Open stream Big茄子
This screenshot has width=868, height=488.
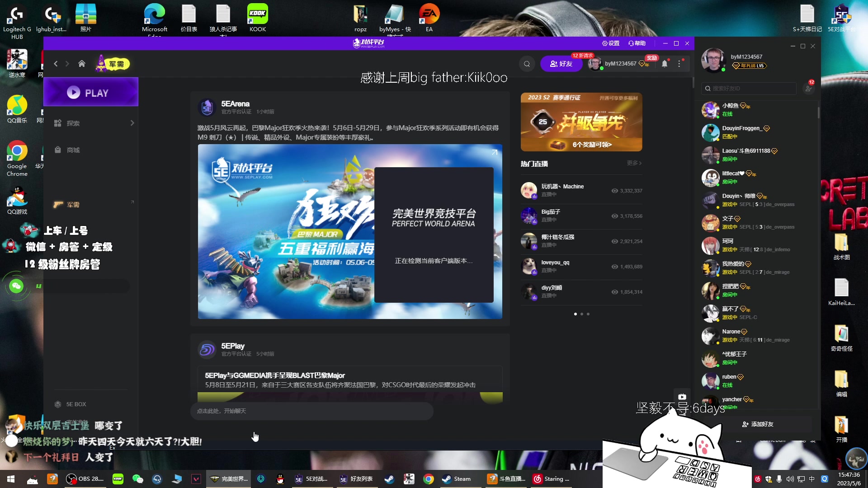(x=581, y=216)
